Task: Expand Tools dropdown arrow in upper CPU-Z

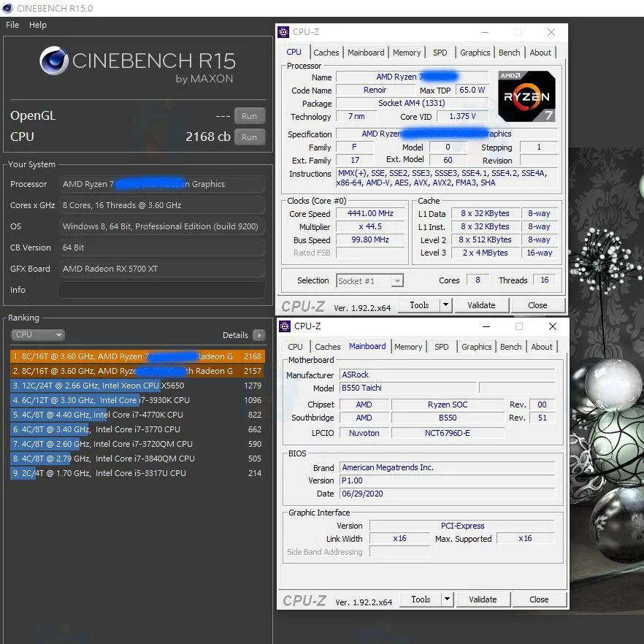Action: 446,305
